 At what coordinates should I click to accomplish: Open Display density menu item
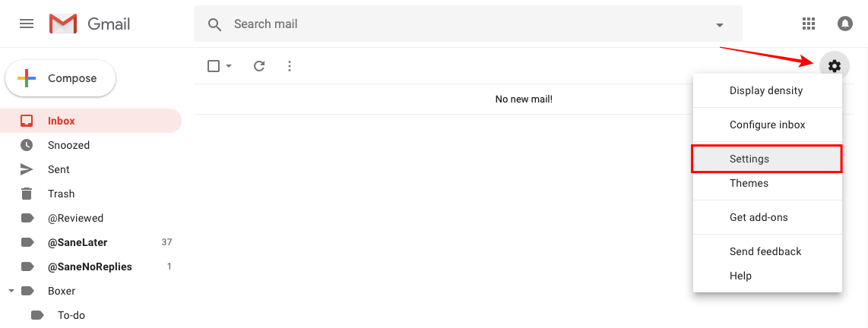[x=767, y=90]
